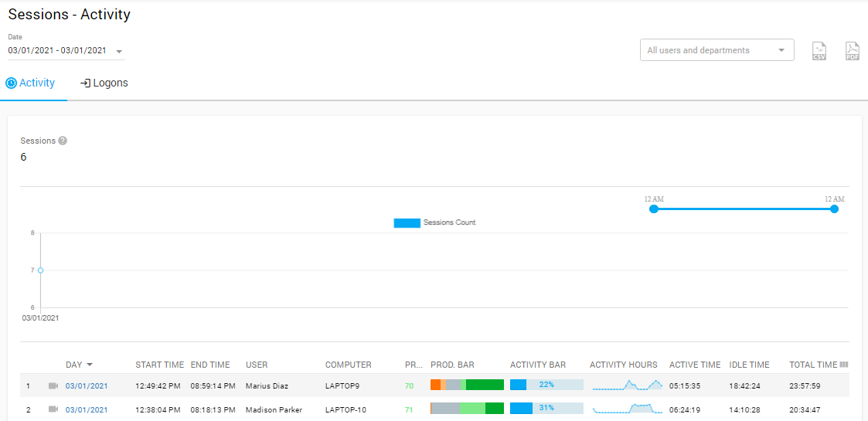This screenshot has width=868, height=421.
Task: Switch to the Activity tab
Action: pyautogui.click(x=31, y=83)
